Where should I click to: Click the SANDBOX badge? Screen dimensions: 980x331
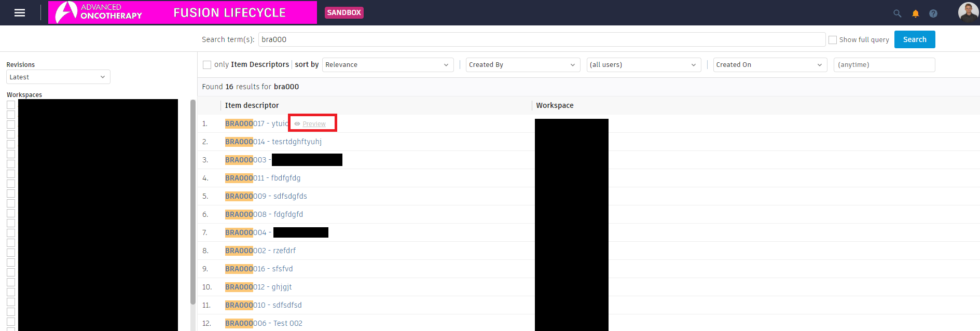(344, 12)
